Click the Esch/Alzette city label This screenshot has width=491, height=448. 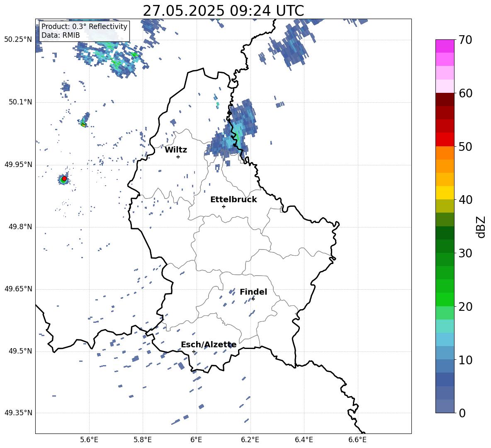tap(209, 344)
